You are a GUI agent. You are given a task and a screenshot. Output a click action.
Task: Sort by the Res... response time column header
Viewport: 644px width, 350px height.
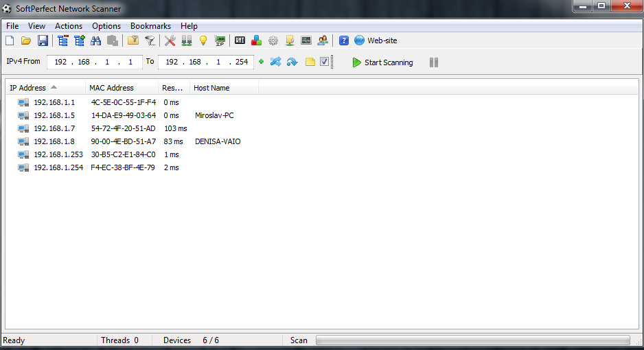point(174,88)
